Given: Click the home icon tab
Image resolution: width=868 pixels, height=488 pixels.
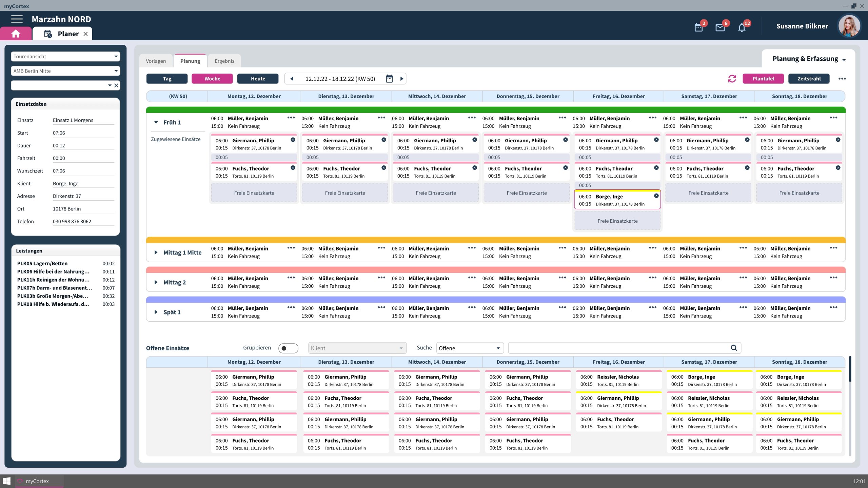Looking at the screenshot, I should (x=16, y=34).
